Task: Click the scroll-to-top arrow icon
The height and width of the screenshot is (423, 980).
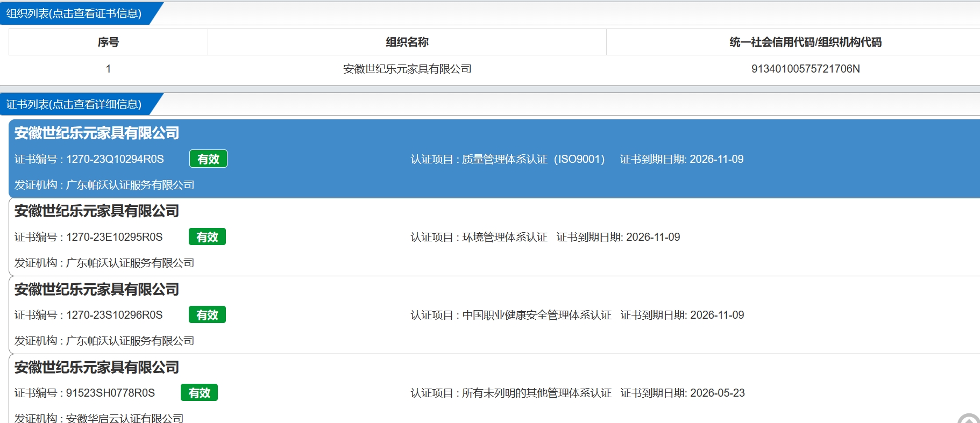Action: [969, 418]
